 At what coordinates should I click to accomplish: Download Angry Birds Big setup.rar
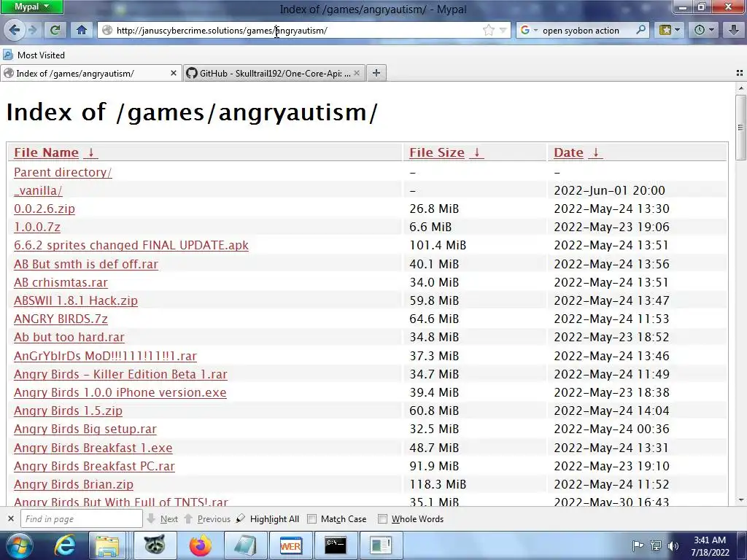[x=85, y=429]
